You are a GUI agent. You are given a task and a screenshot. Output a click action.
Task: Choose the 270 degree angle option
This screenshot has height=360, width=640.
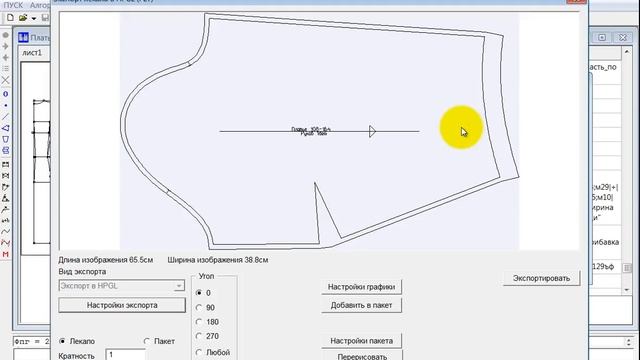(x=199, y=336)
